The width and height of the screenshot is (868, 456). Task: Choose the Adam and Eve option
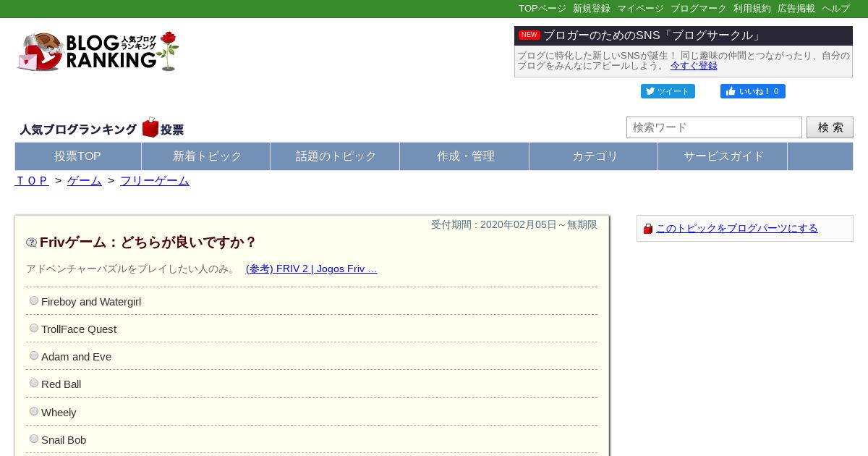34,355
